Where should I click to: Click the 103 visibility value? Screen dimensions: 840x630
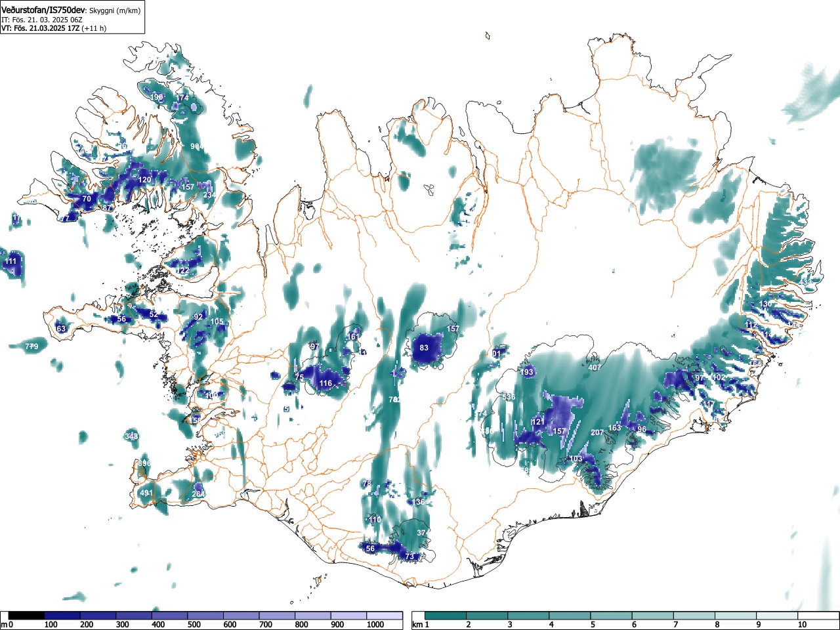[x=576, y=459]
